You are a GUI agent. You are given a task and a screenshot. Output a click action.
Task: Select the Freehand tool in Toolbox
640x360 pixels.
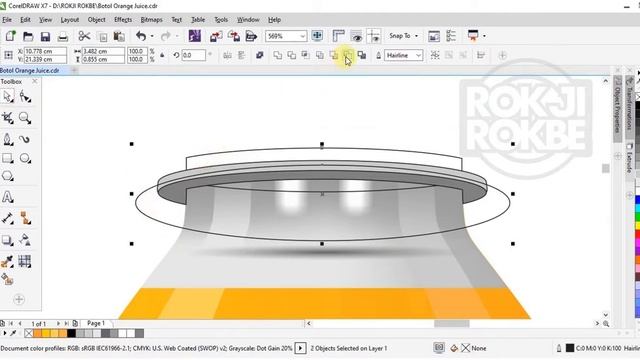coord(7,139)
